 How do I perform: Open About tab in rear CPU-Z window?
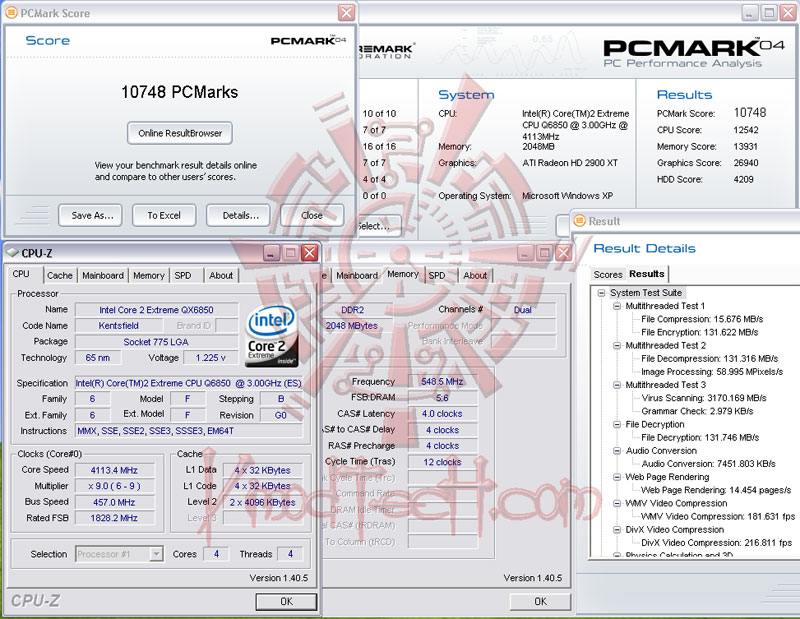pos(475,276)
